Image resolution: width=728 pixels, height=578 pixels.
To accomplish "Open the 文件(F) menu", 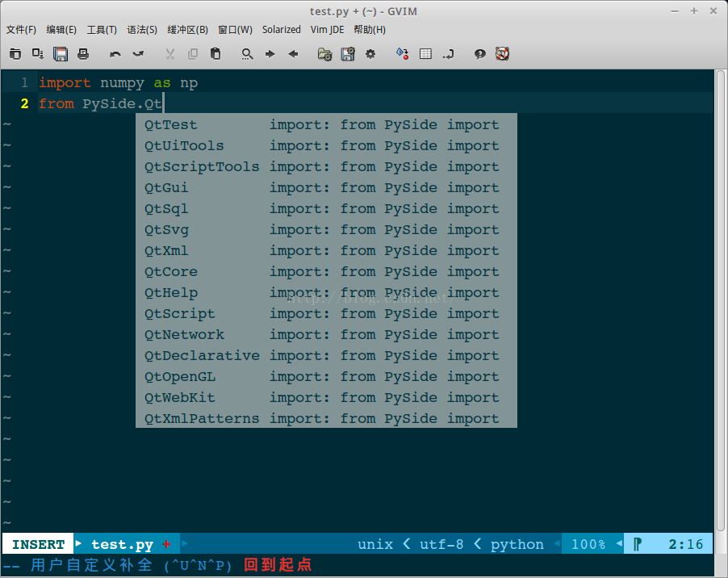I will (x=21, y=30).
